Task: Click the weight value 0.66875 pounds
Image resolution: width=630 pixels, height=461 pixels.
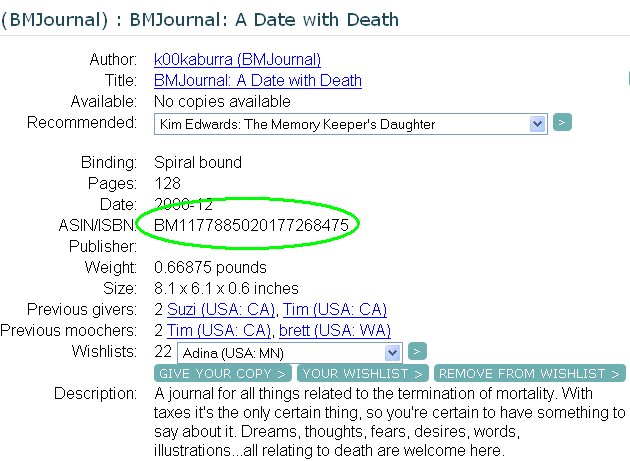Action: 210,267
